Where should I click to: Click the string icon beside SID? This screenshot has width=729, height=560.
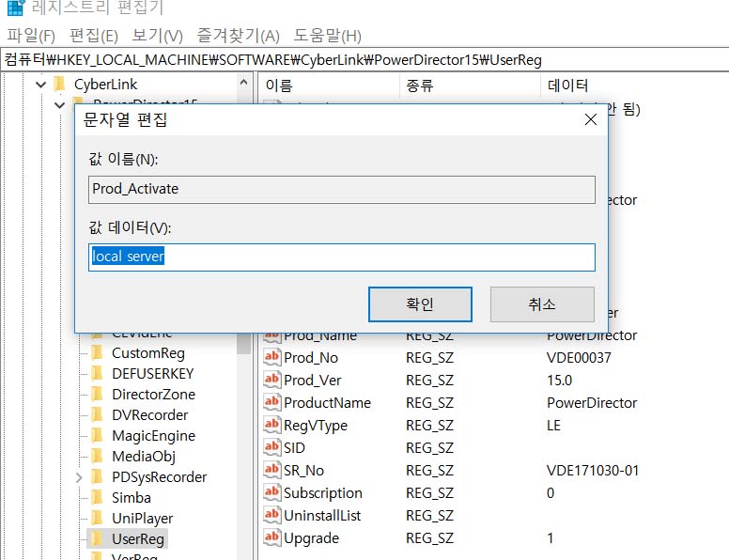[x=272, y=447]
